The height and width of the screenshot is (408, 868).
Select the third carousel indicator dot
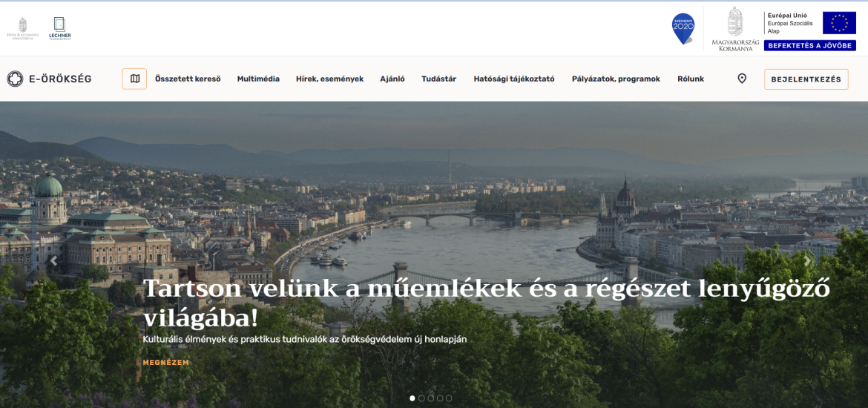pyautogui.click(x=431, y=398)
